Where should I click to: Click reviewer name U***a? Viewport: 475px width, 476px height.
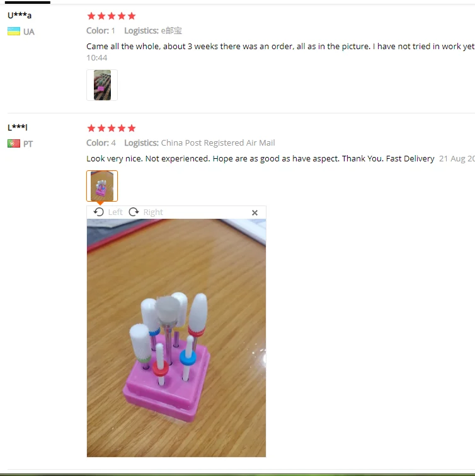pos(20,15)
